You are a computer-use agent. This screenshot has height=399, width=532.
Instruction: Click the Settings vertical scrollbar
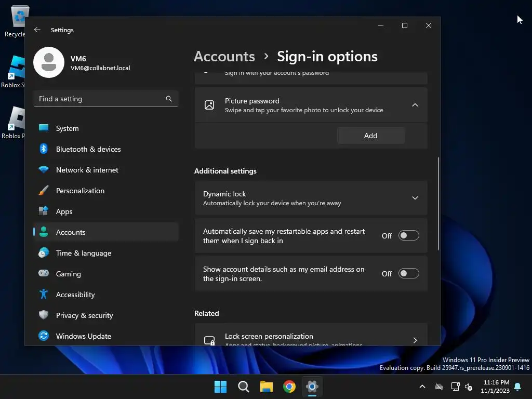(x=438, y=204)
